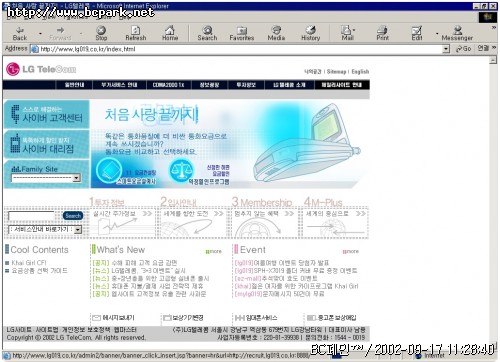This screenshot has width=500, height=362.
Task: Click the 메시지보내기 envelope shortcut
Action: (114, 318)
